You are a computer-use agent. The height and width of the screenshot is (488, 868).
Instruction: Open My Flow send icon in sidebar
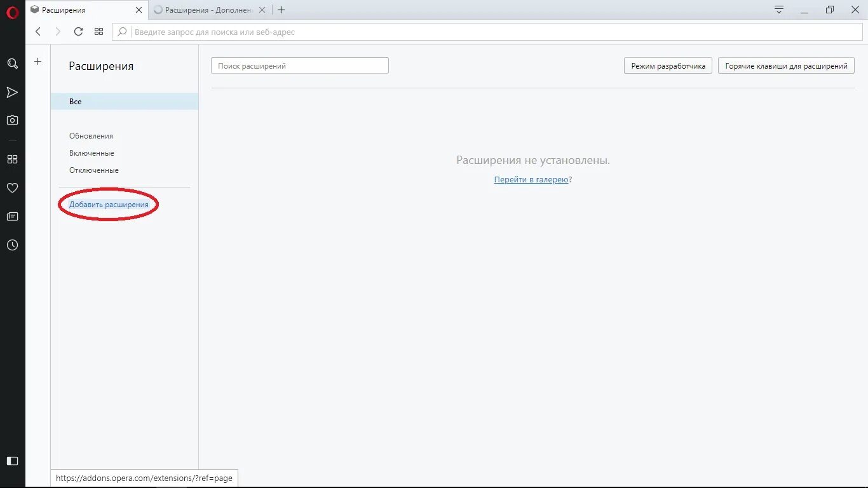click(x=12, y=93)
